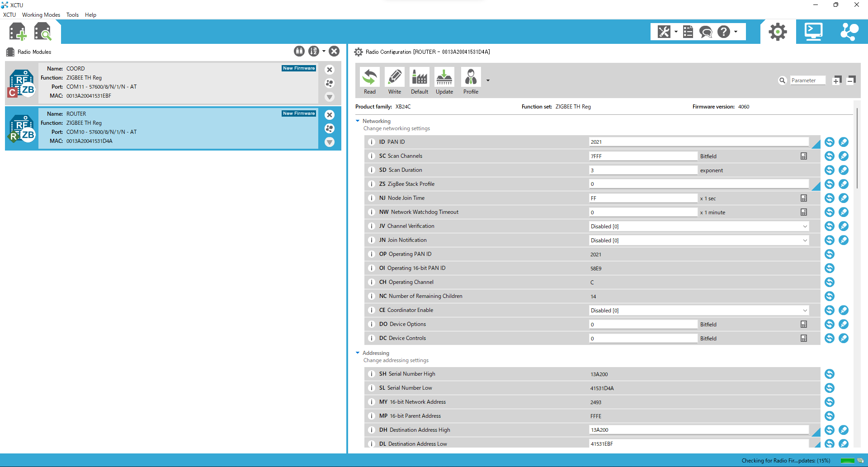Click COORD New Firmware badge
Screen dimensions: 868x467
[x=299, y=68]
